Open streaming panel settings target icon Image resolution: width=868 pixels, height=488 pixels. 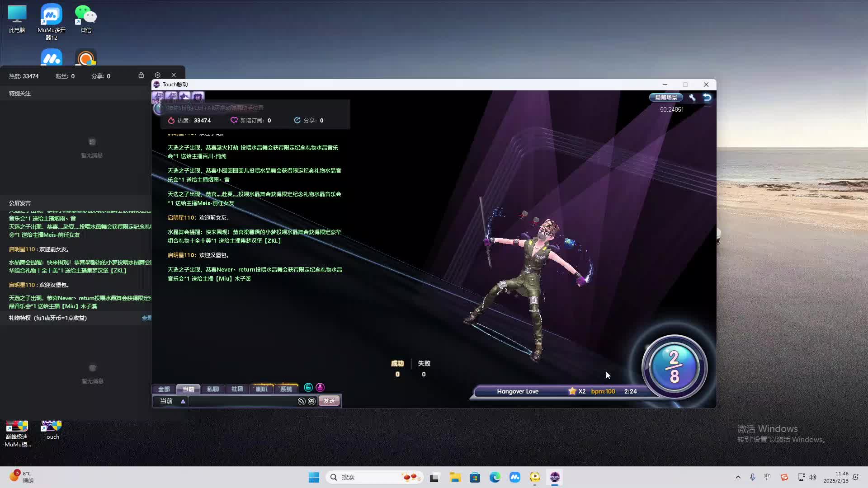(x=157, y=75)
